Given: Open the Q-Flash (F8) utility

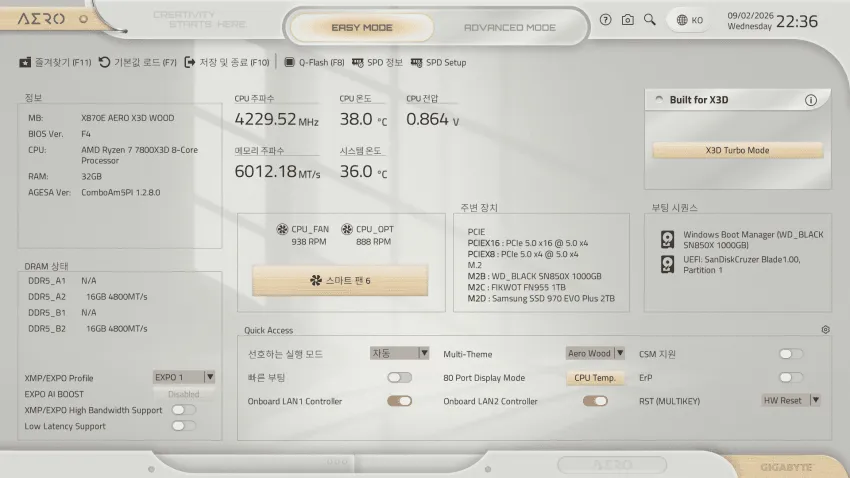Looking at the screenshot, I should click(x=314, y=62).
